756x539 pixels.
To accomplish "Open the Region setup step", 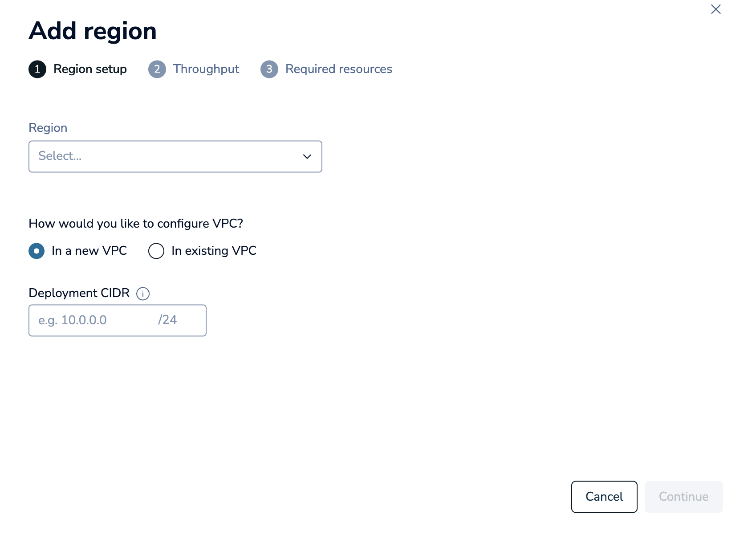I will 90,69.
